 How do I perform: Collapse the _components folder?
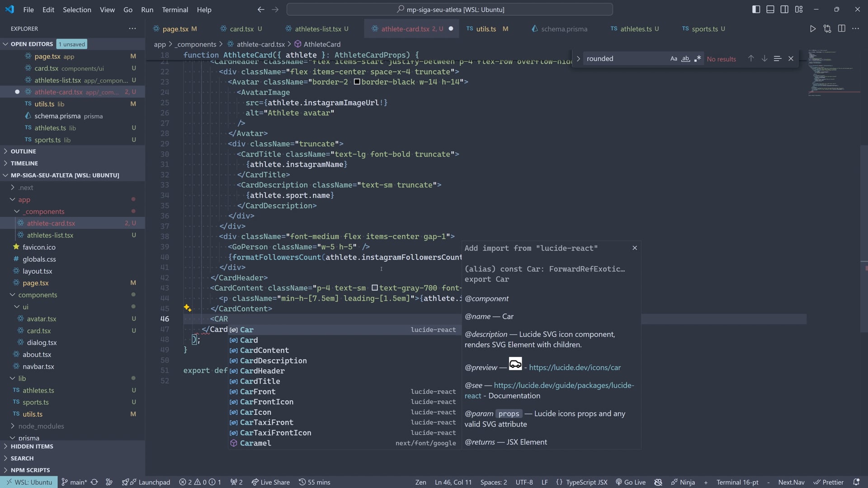(44, 211)
